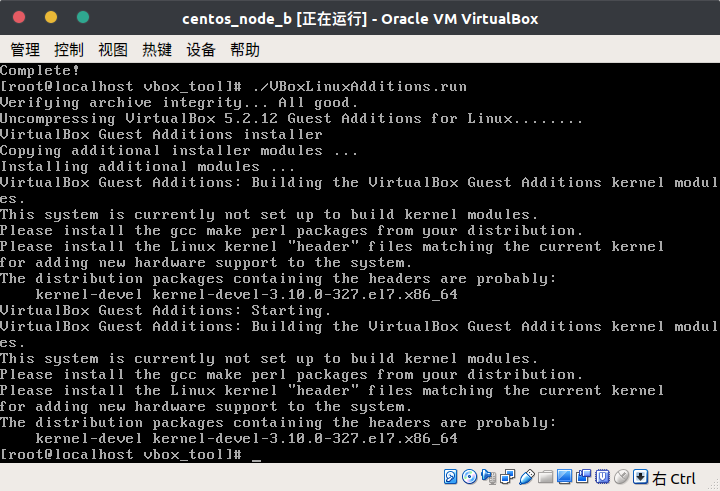
Task: Click the 'Uncompressing VirtualBox 5.2.12 Guest Additions' line
Action: coord(291,119)
